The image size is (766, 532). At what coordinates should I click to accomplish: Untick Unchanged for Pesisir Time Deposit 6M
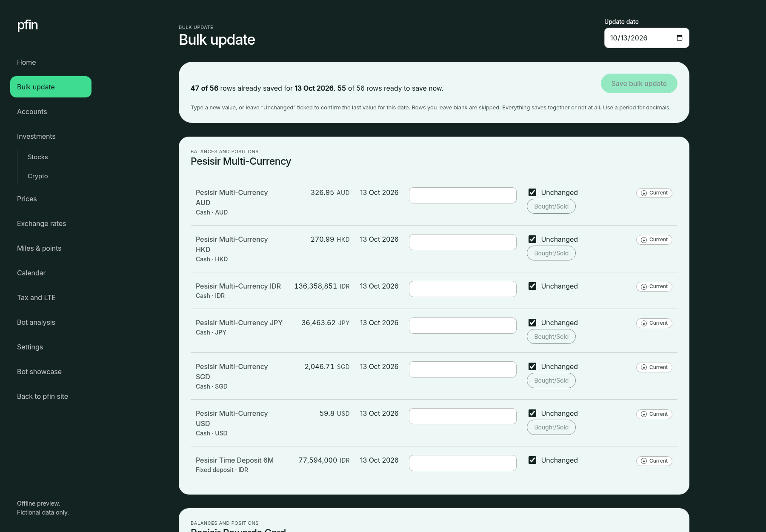pyautogui.click(x=532, y=460)
